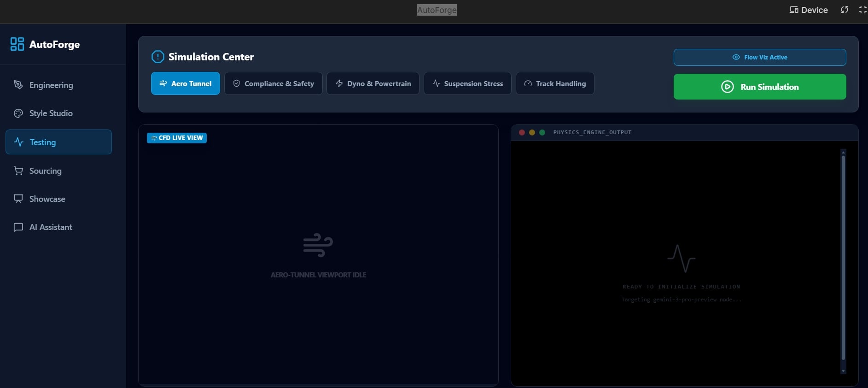Select the Suspension Stress tab

pyautogui.click(x=467, y=84)
